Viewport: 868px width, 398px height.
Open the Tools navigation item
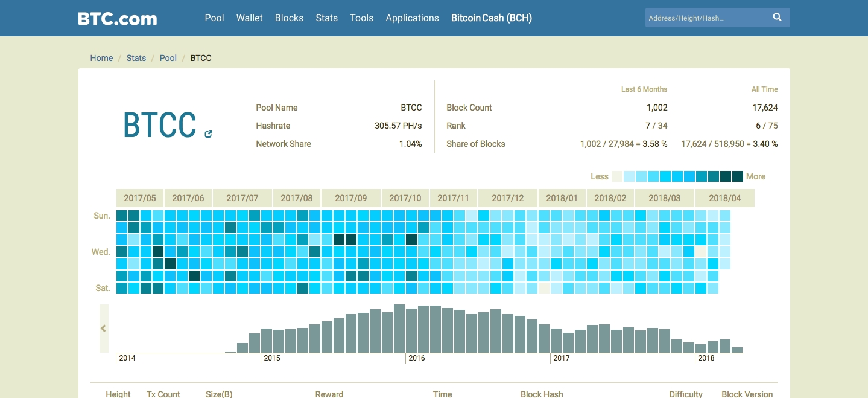(x=361, y=18)
